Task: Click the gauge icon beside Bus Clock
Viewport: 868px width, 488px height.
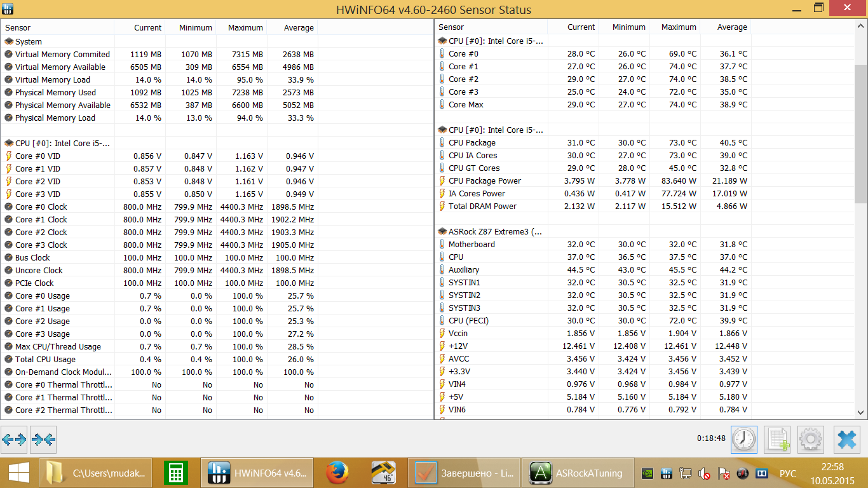Action: [x=8, y=257]
